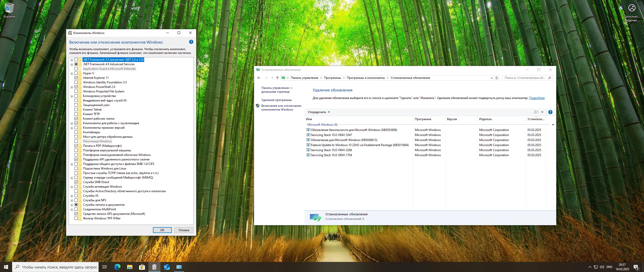Uncheck Internet Explorer 11 component
The image size is (644, 272).
pos(76,78)
